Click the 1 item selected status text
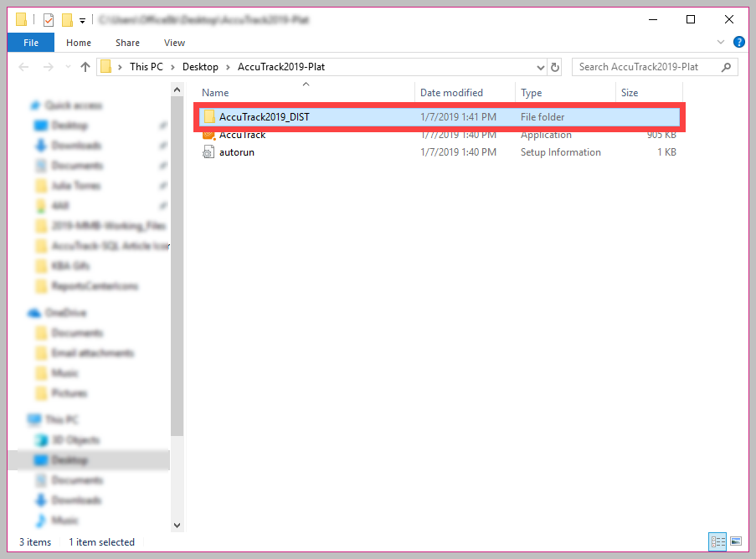This screenshot has height=559, width=756. pyautogui.click(x=102, y=542)
